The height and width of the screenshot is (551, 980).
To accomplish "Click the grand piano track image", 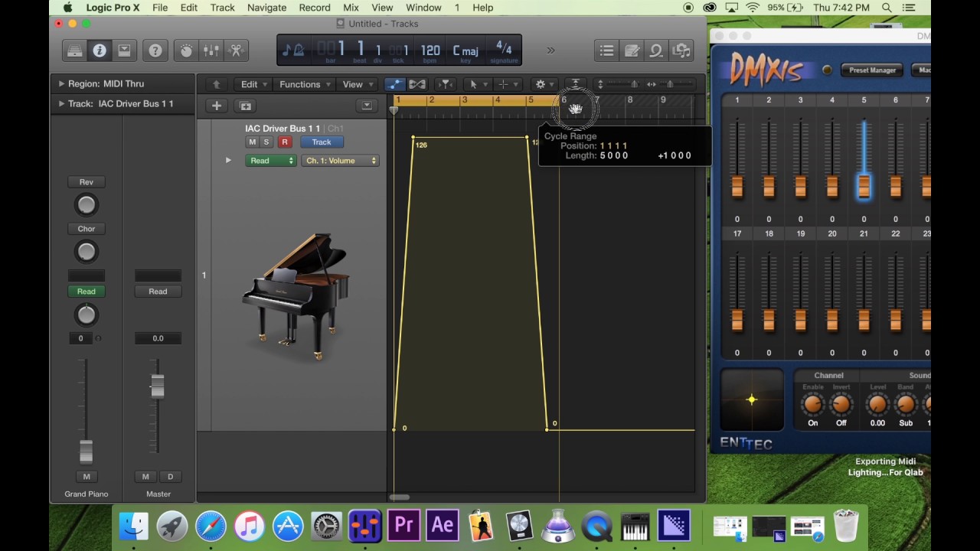I will (x=296, y=296).
